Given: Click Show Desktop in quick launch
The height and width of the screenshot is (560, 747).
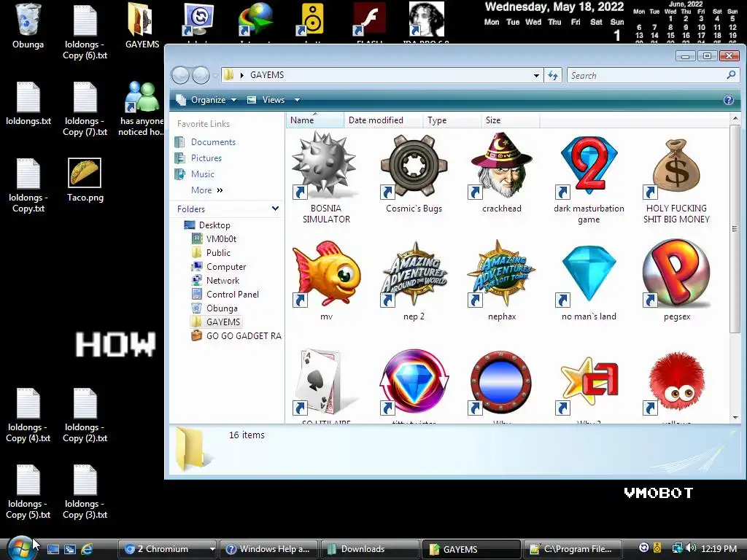Looking at the screenshot, I should [x=53, y=549].
